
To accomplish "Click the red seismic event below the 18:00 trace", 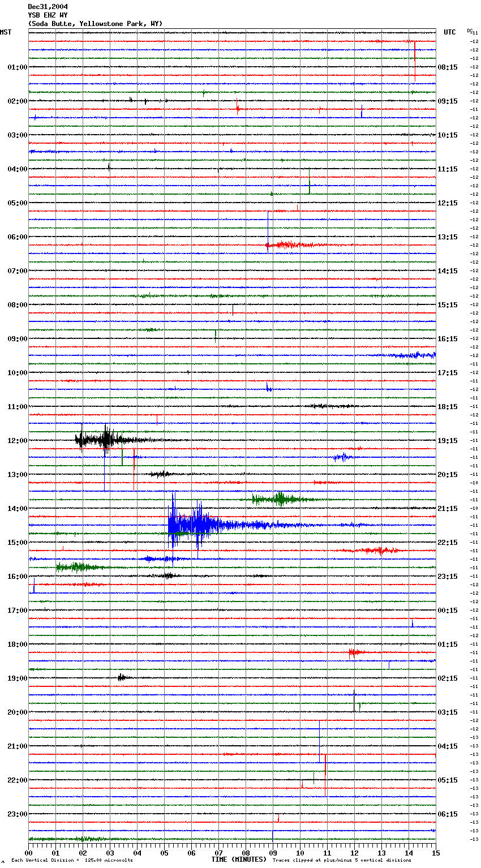I will [357, 652].
